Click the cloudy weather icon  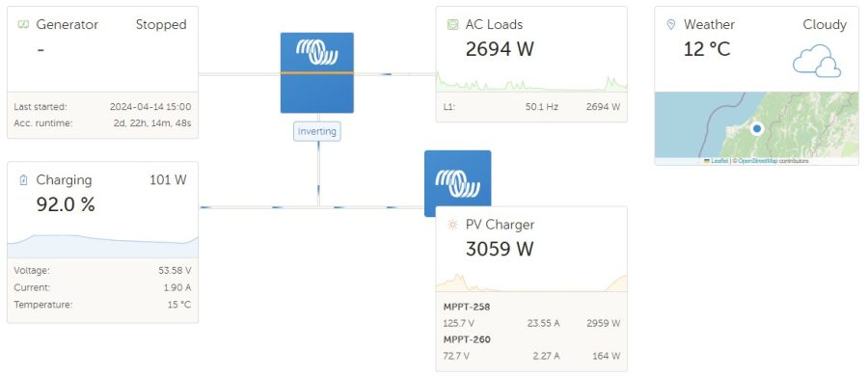(817, 61)
